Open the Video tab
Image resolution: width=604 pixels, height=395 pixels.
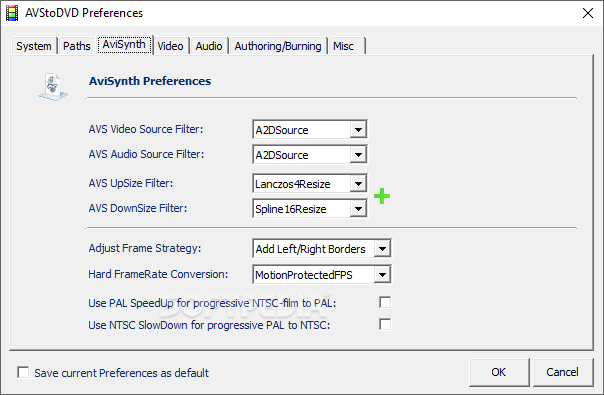(170, 46)
